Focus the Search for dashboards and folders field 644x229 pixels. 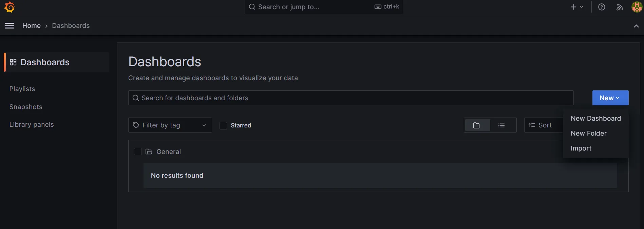click(351, 98)
